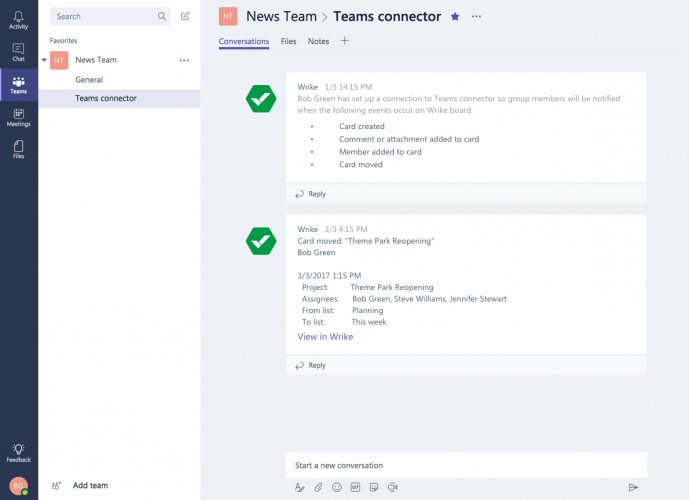The height and width of the screenshot is (500, 689).
Task: Click the Favorites section label
Action: pos(63,40)
